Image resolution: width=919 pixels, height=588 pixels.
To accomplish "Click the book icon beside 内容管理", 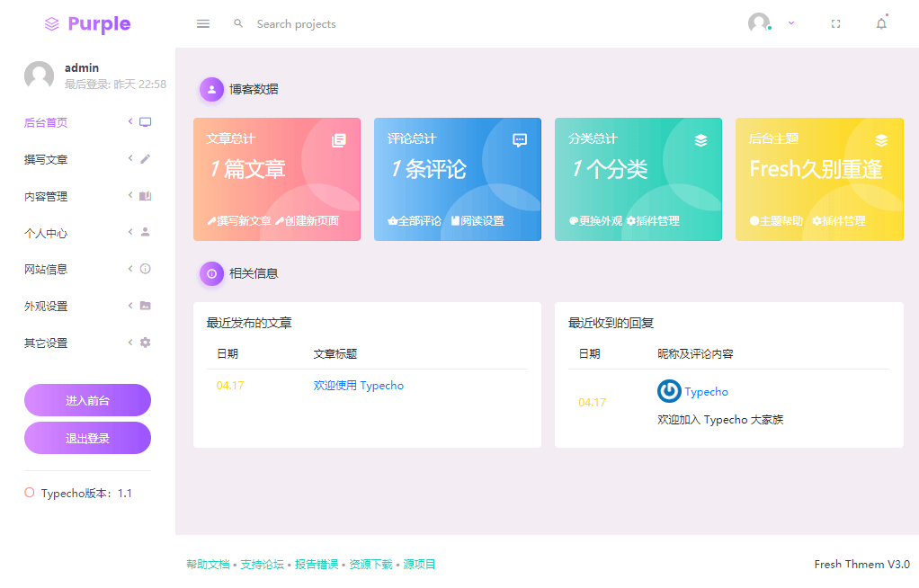I will tap(147, 196).
